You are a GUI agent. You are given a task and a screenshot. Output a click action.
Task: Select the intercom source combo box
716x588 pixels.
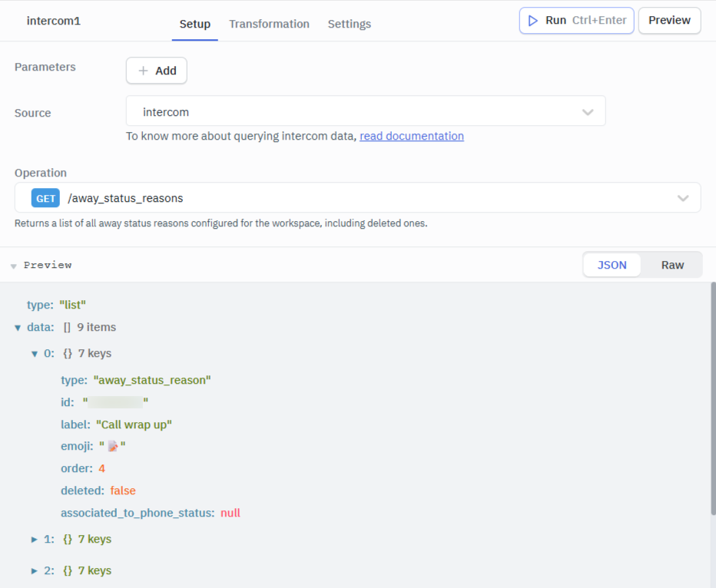click(x=366, y=111)
